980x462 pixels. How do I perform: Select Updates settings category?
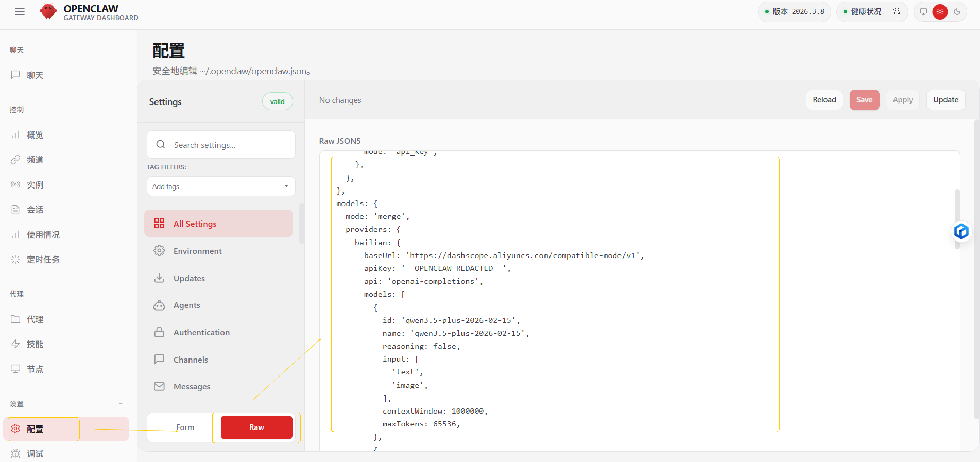(x=218, y=278)
